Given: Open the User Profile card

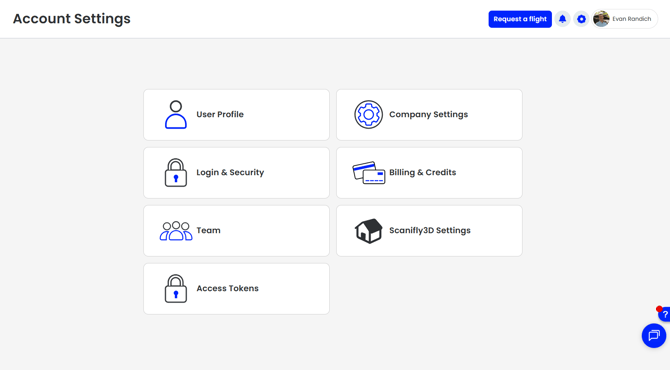Looking at the screenshot, I should [x=236, y=115].
